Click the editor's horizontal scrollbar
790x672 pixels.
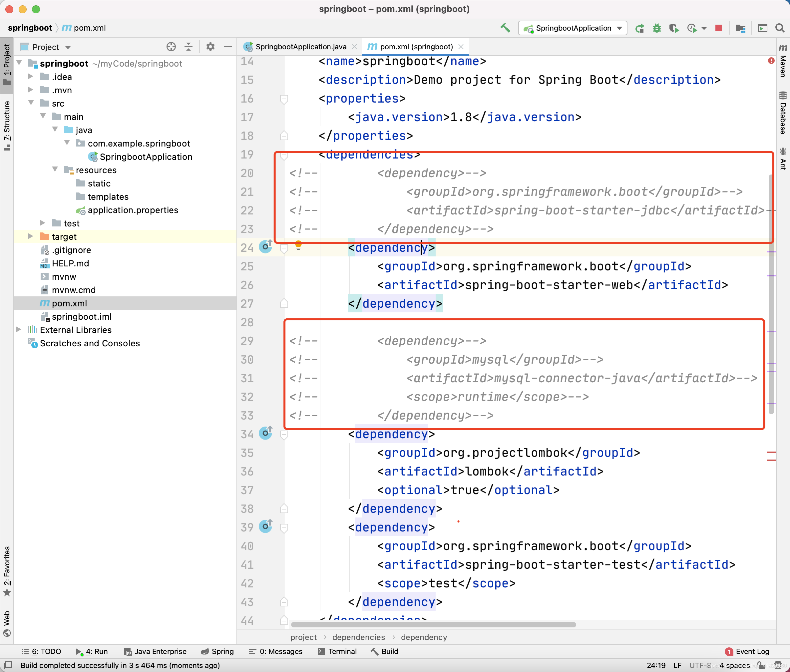(x=430, y=624)
